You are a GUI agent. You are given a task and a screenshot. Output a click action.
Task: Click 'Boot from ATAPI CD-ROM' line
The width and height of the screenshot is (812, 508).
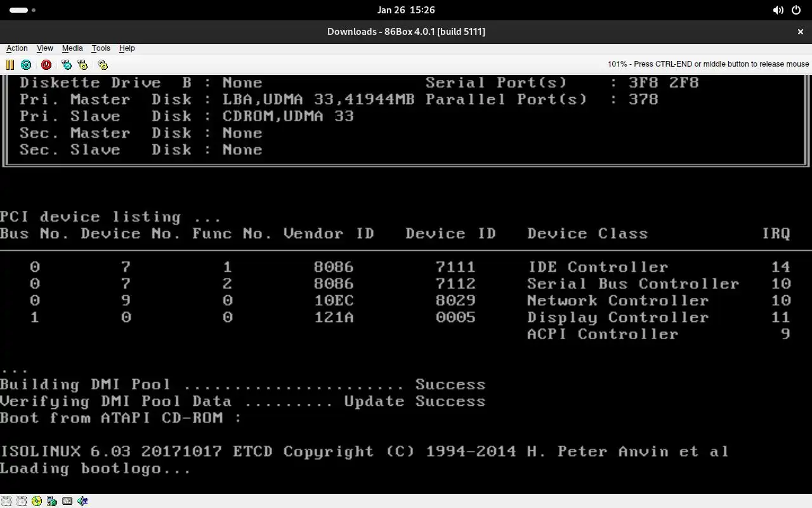(x=121, y=418)
